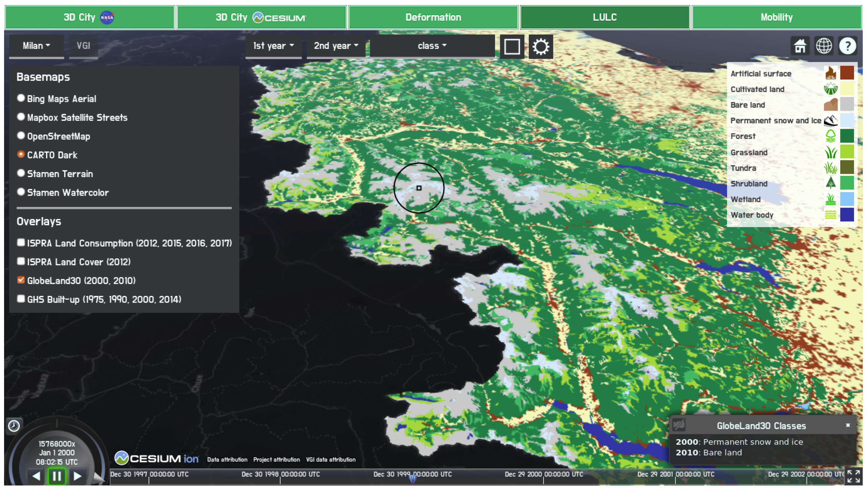Pause the animation playback
This screenshot has height=491, width=868.
(56, 476)
